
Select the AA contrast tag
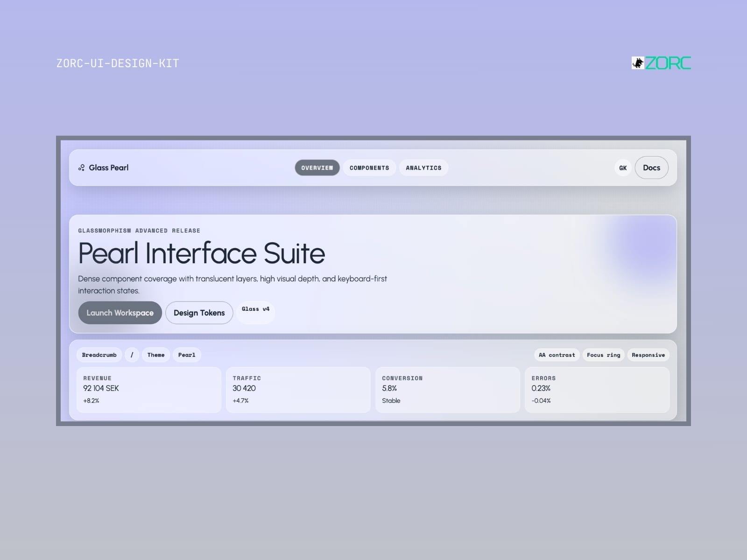point(557,355)
